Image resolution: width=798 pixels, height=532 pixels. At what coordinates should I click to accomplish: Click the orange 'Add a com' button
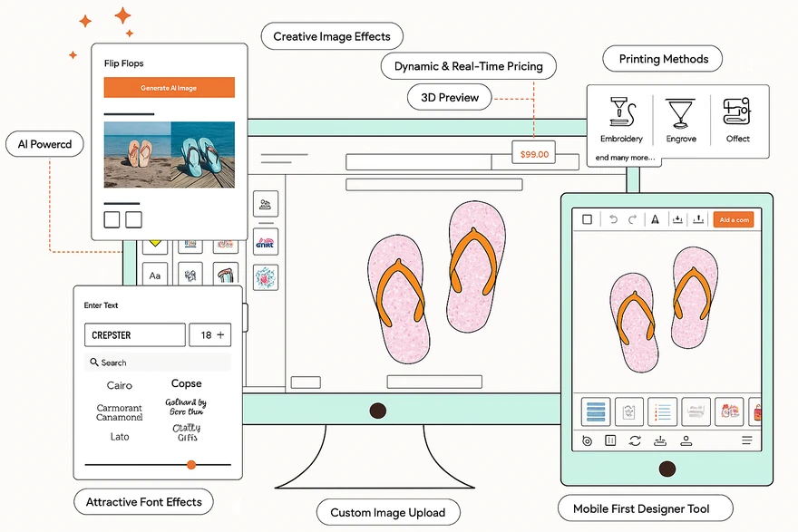point(734,219)
